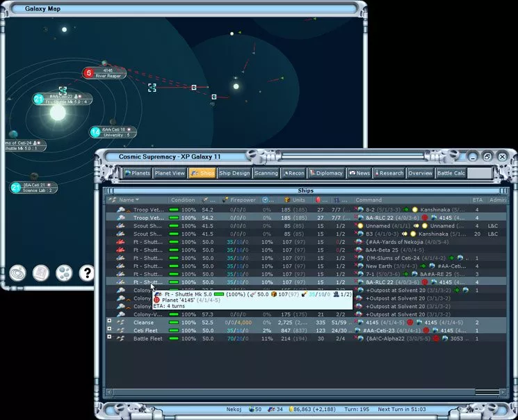Expand the Battle Fleet row

coord(109,338)
